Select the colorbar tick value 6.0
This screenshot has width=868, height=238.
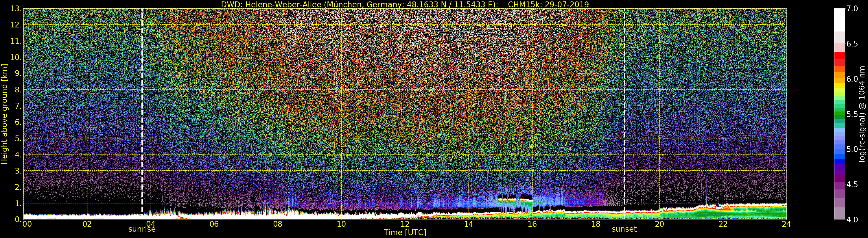pos(852,79)
